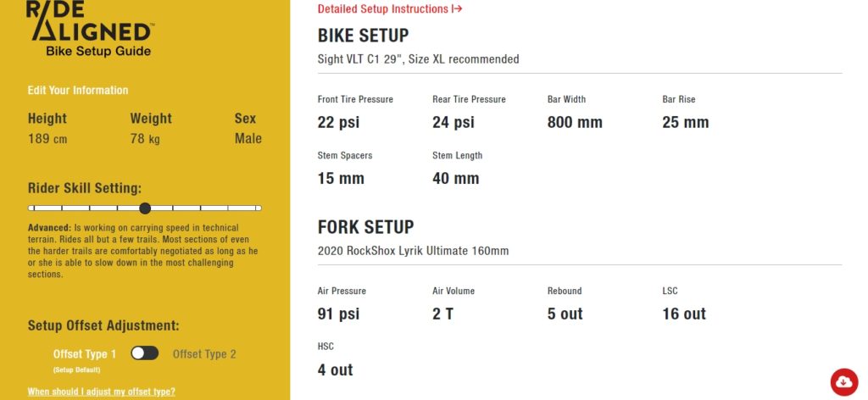The image size is (868, 400).
Task: Click the red cloud download icon
Action: 844,381
